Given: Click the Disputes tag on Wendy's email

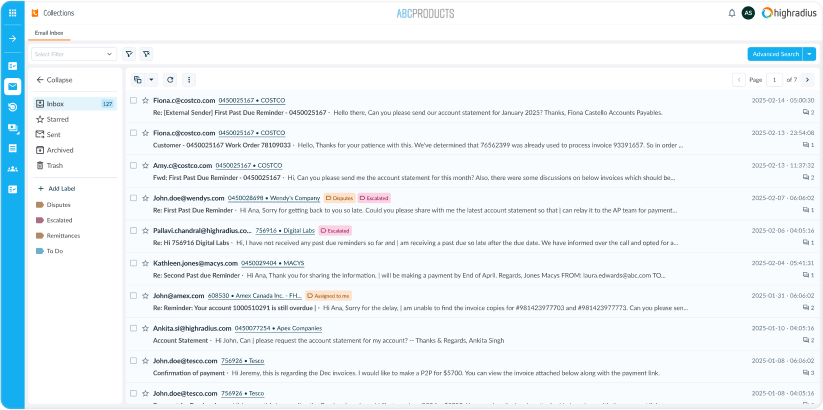Looking at the screenshot, I should (x=340, y=198).
